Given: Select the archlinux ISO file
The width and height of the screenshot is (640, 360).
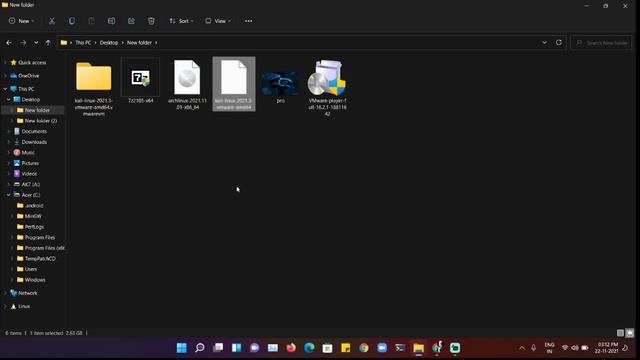Looking at the screenshot, I should pyautogui.click(x=187, y=84).
